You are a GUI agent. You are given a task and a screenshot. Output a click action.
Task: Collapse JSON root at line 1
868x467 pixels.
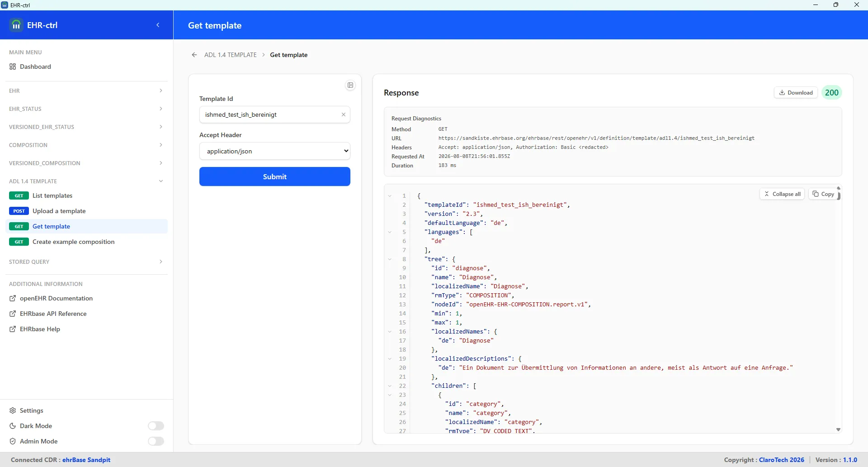pyautogui.click(x=390, y=196)
